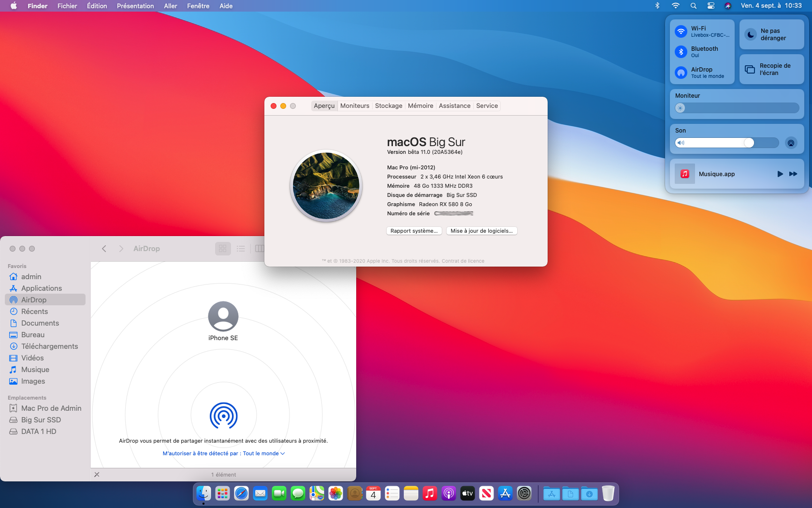Open the Assistance tab
The height and width of the screenshot is (508, 812).
point(454,105)
